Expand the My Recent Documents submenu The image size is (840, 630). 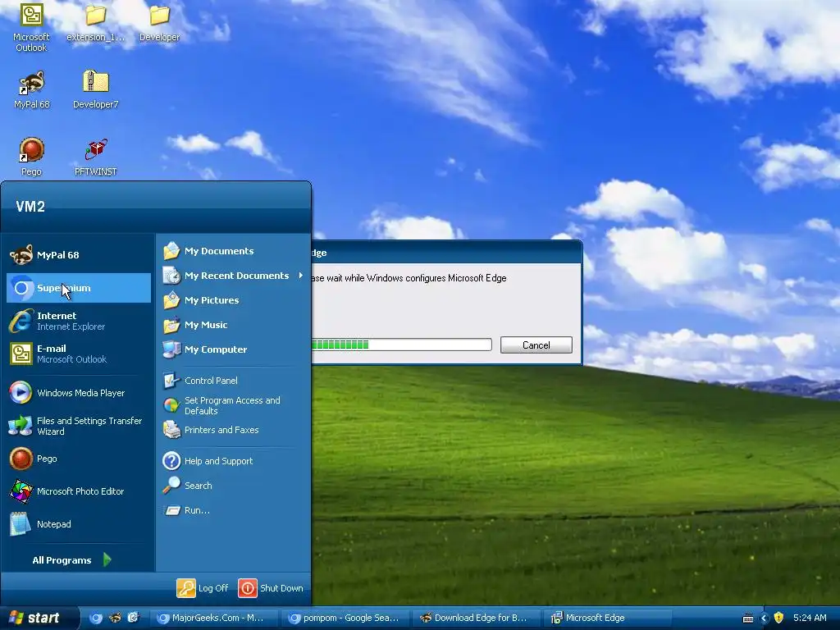pyautogui.click(x=233, y=276)
